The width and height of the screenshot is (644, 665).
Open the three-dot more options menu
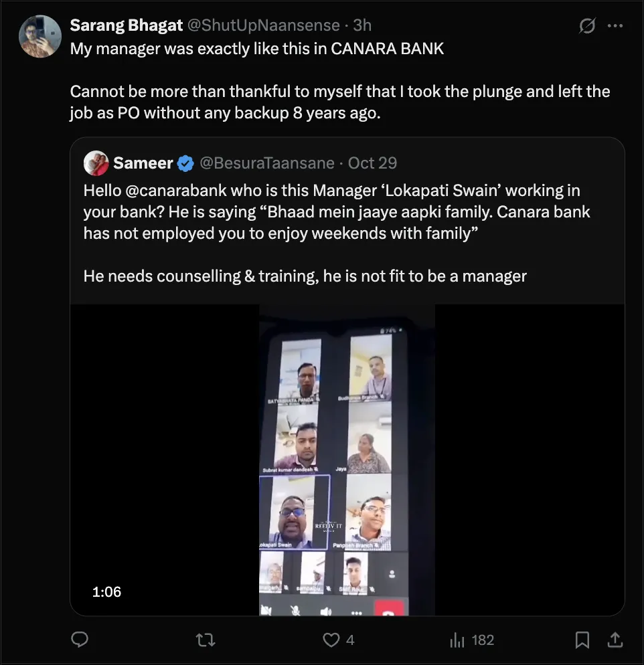click(615, 26)
